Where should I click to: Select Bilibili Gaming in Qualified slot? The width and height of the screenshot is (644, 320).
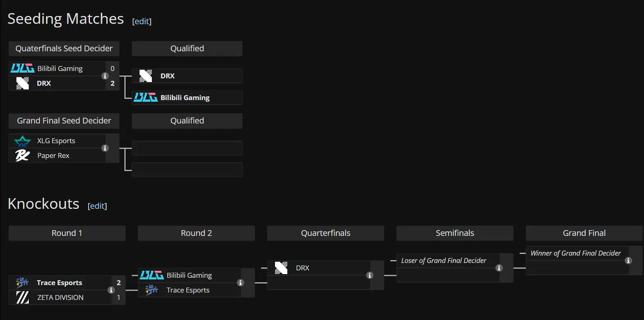185,98
